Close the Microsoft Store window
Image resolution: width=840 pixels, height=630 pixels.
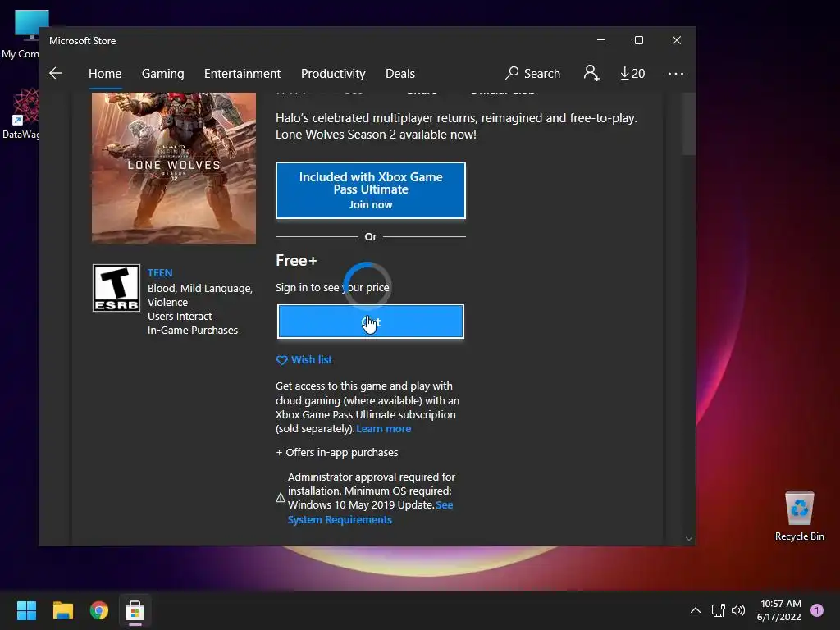coord(677,40)
